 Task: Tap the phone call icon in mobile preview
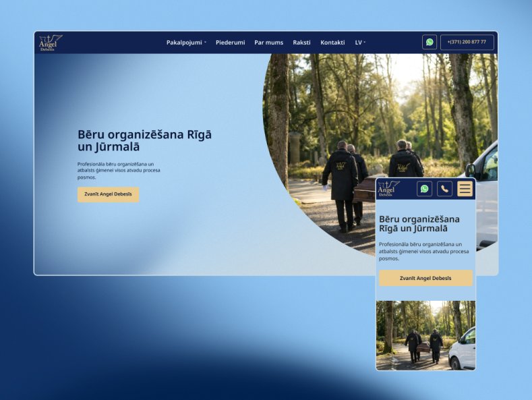444,189
